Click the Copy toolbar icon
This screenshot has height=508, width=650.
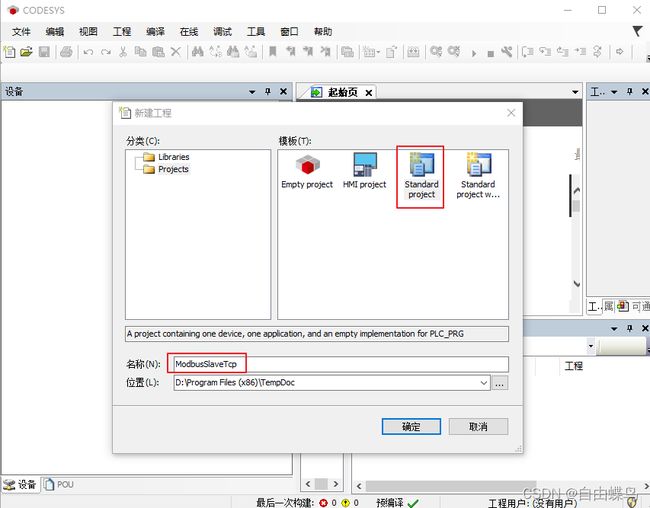click(141, 52)
